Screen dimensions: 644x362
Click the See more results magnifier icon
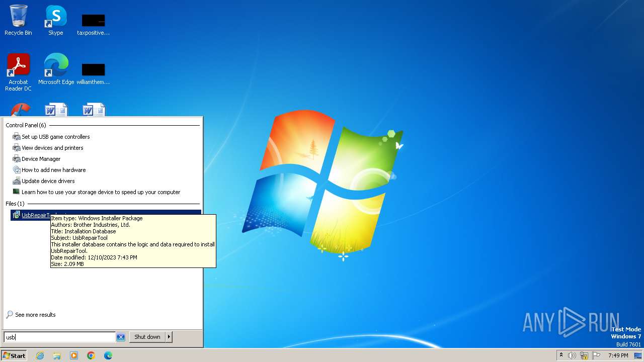tap(10, 315)
